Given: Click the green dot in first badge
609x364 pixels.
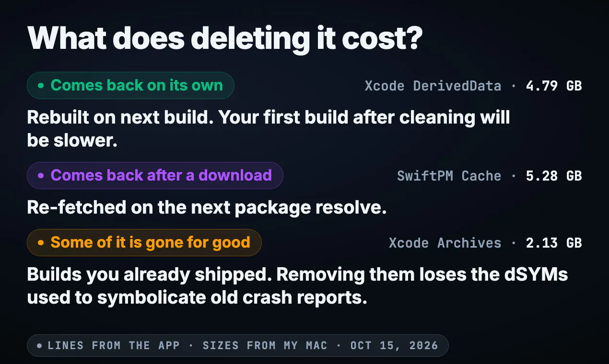Looking at the screenshot, I should (41, 86).
